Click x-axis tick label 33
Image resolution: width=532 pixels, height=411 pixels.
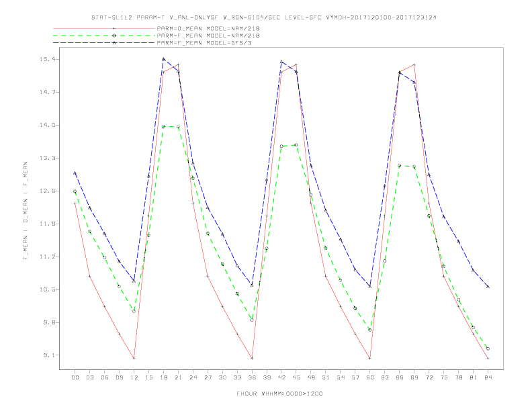[237, 377]
